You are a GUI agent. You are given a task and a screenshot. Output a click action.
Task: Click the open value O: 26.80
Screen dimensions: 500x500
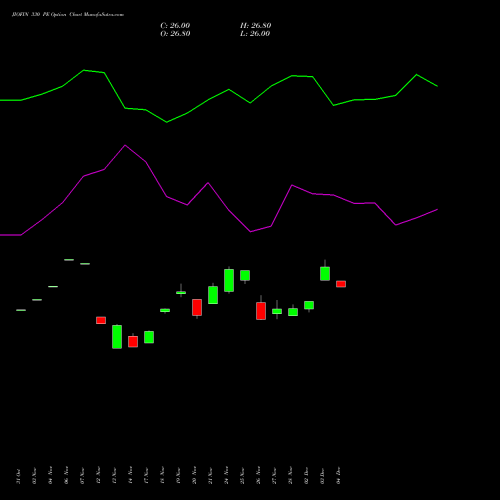click(175, 34)
